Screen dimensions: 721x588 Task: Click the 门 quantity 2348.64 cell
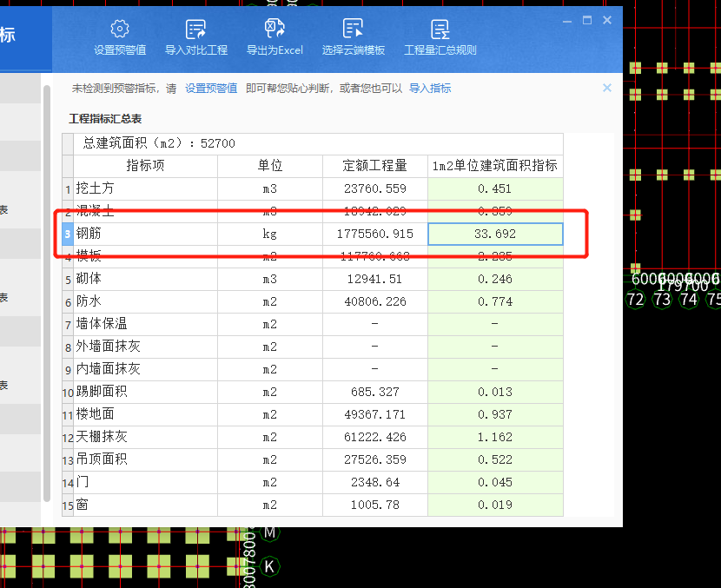click(x=374, y=482)
